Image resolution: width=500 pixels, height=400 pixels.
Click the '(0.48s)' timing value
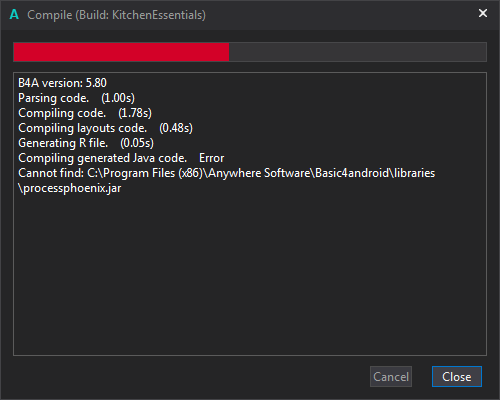[x=176, y=128]
